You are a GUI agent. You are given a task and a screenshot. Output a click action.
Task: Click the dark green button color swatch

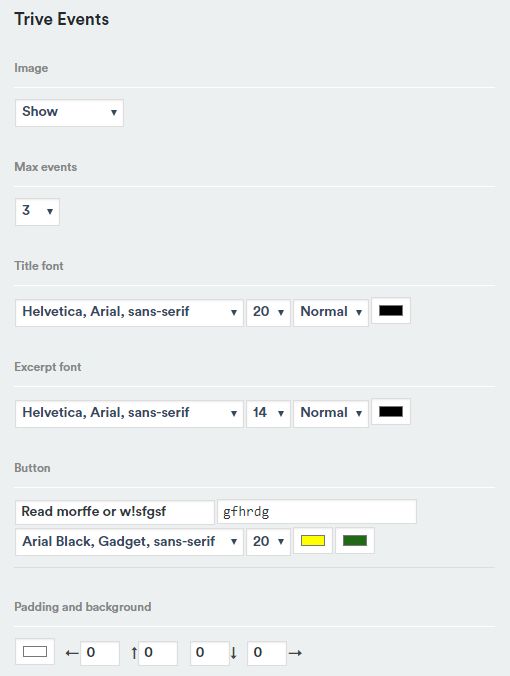pos(355,540)
